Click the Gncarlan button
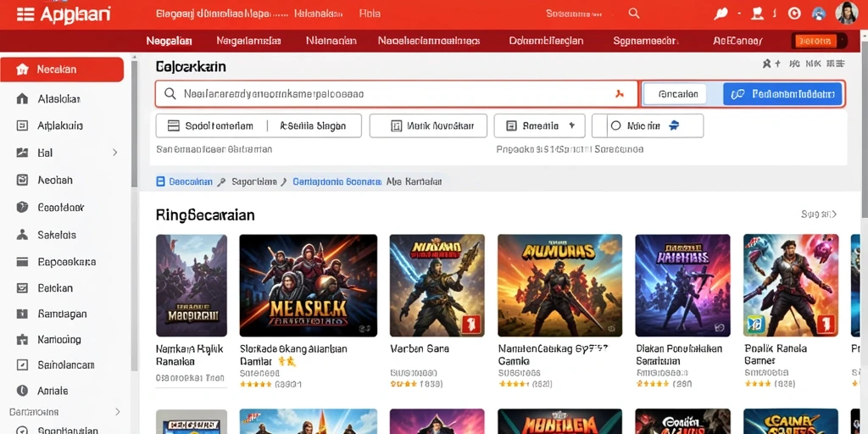This screenshot has width=868, height=434. click(x=674, y=94)
